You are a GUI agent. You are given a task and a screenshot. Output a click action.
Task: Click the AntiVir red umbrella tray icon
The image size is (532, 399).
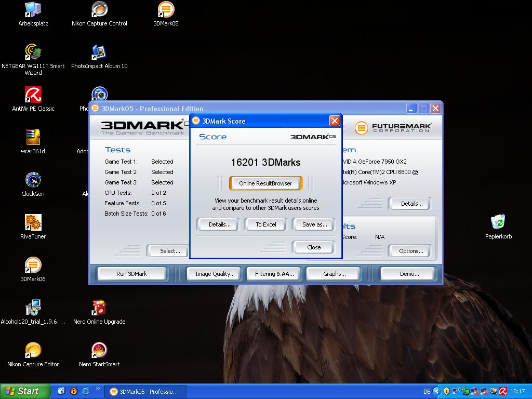503,392
